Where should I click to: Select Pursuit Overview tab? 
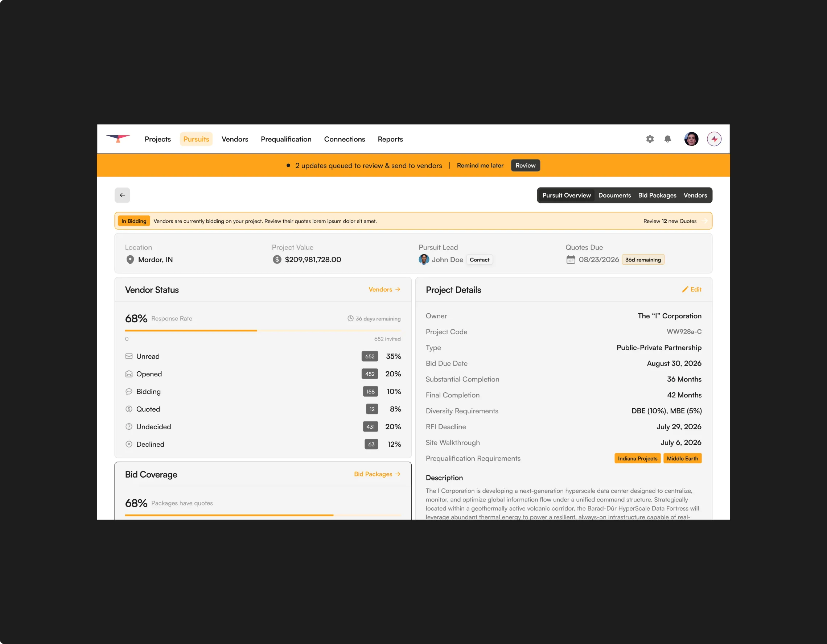pos(566,195)
